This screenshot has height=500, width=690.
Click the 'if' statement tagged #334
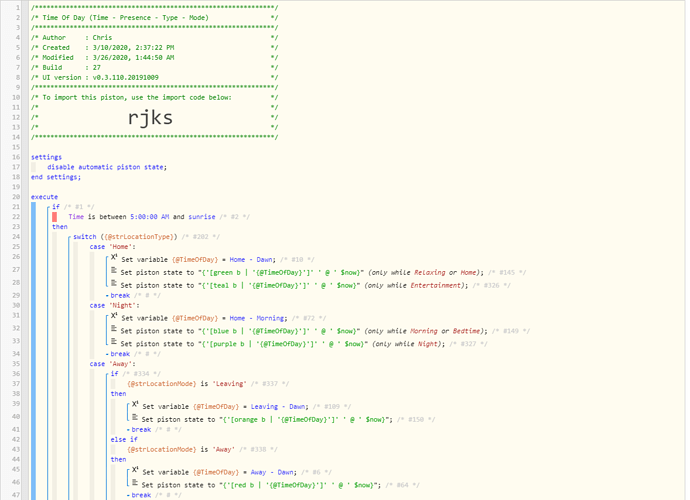114,374
